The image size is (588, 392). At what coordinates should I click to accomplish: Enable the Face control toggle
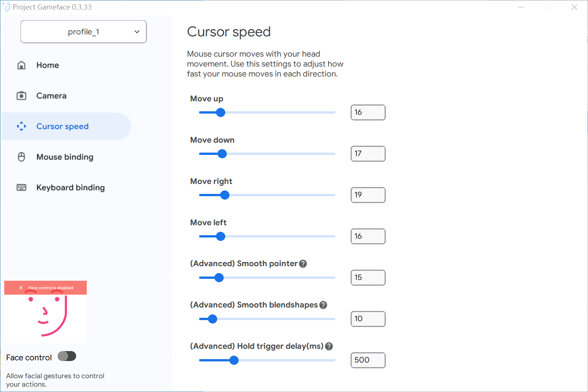[67, 356]
